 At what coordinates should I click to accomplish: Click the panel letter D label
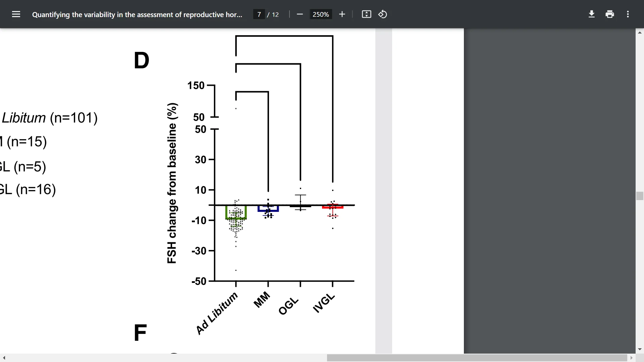(x=141, y=61)
